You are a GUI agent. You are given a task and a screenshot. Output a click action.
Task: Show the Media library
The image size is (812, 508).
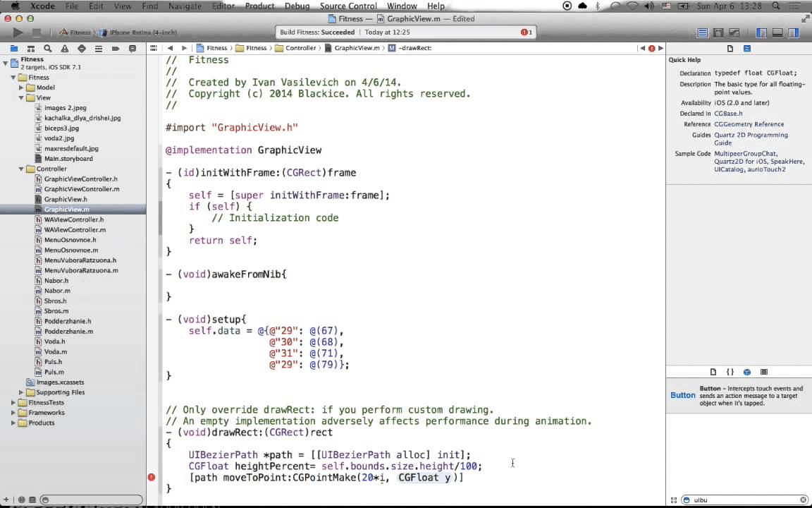[x=764, y=372]
